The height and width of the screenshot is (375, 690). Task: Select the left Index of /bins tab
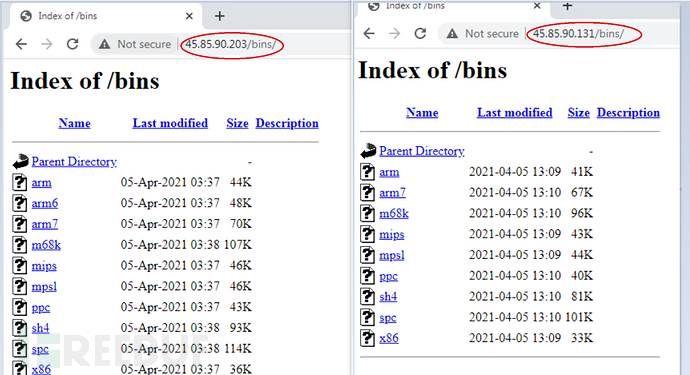pos(106,16)
